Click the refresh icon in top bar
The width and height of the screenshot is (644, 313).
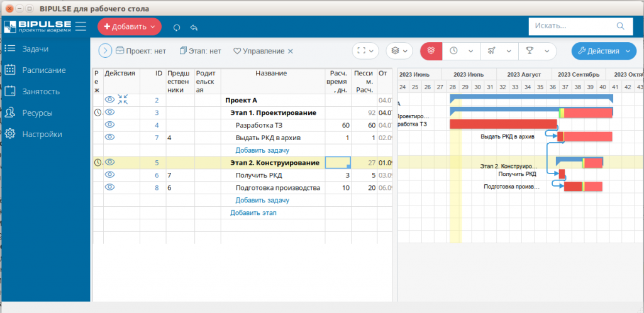click(x=177, y=27)
